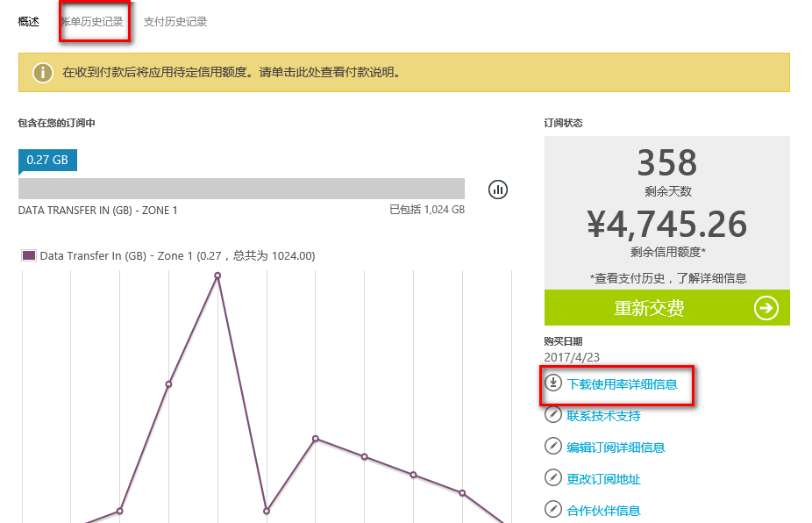Click the arrow icon on 重新交费

tap(766, 308)
